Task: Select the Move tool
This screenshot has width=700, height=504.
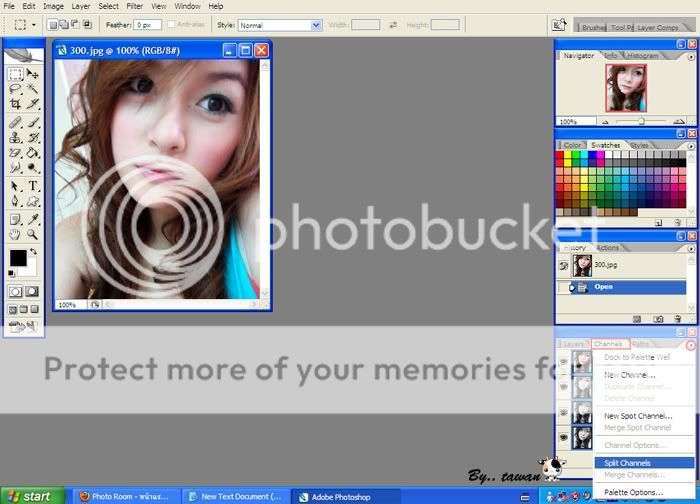Action: click(x=33, y=74)
